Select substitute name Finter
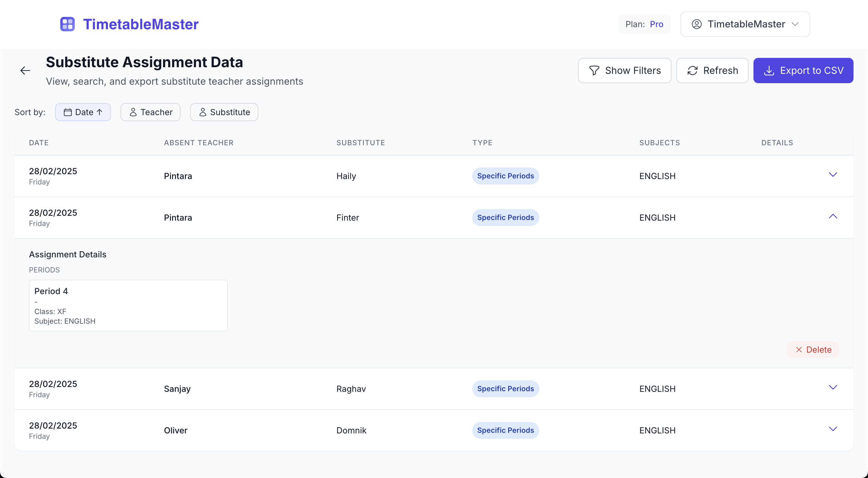The image size is (868, 478). pos(348,218)
